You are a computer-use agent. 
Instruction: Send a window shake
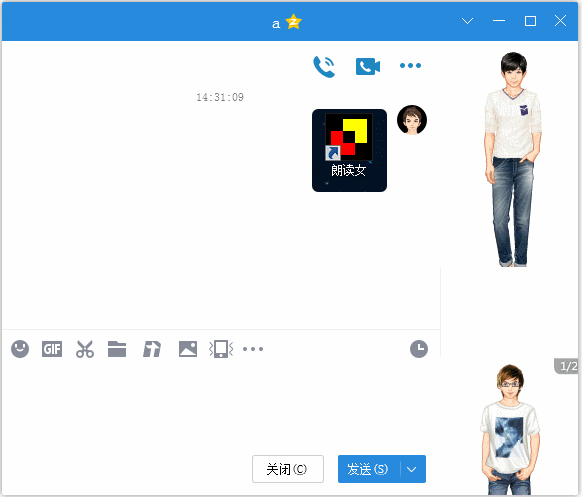[221, 349]
